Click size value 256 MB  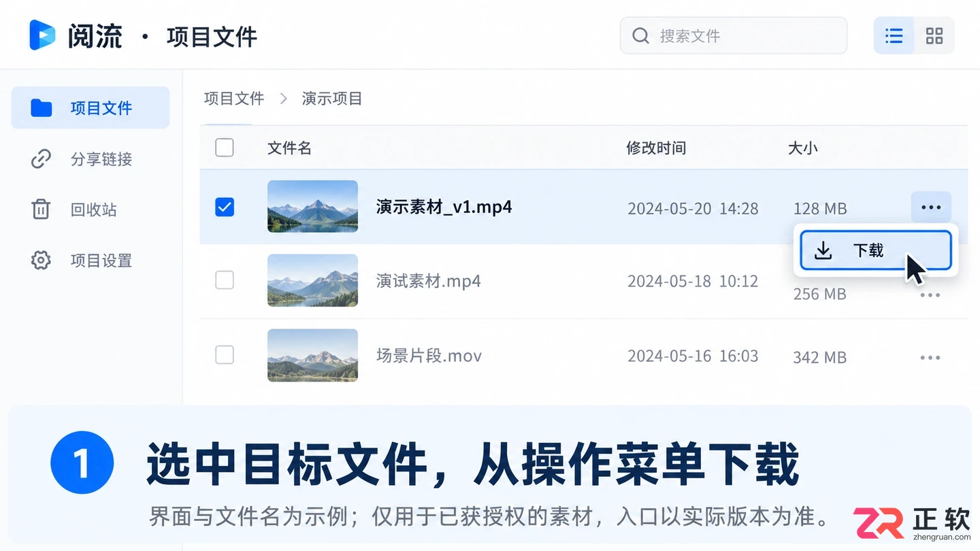click(820, 294)
